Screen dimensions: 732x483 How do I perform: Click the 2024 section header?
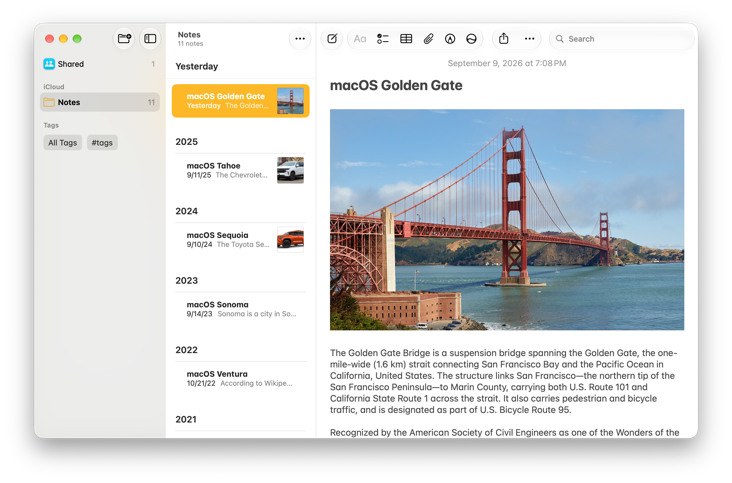click(187, 211)
